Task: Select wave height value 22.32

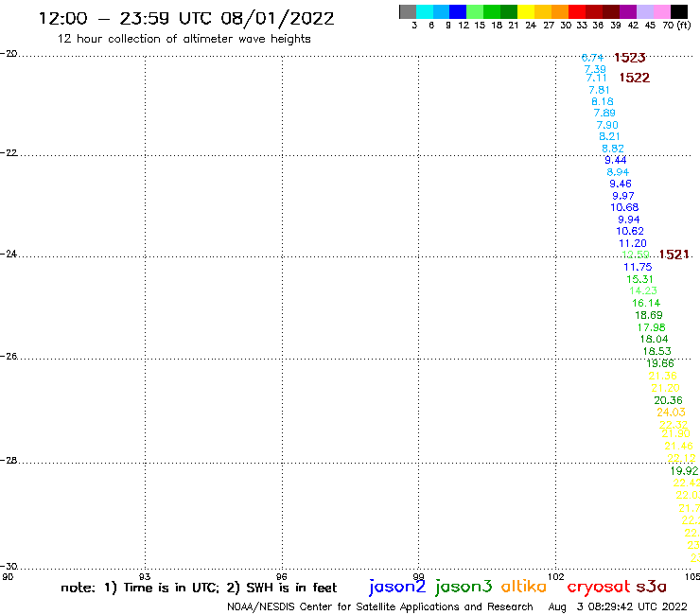Action: click(x=674, y=424)
